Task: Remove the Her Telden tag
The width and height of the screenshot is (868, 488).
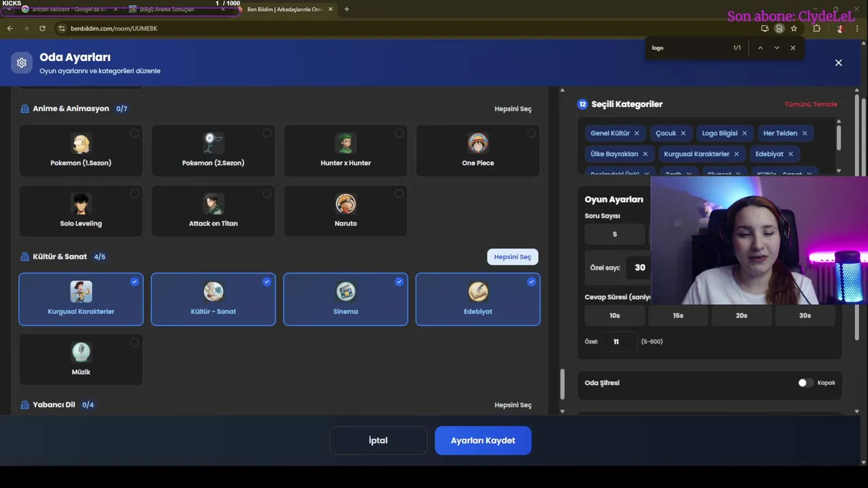Action: coord(805,134)
